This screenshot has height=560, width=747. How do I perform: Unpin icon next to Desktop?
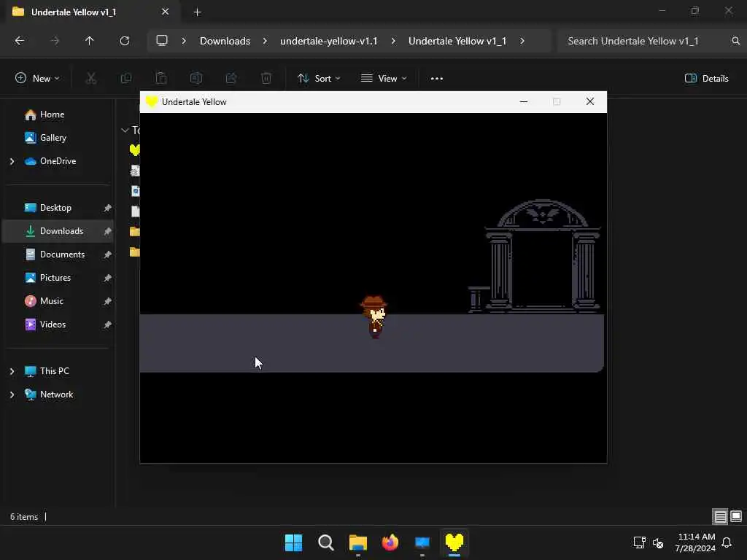click(x=107, y=208)
